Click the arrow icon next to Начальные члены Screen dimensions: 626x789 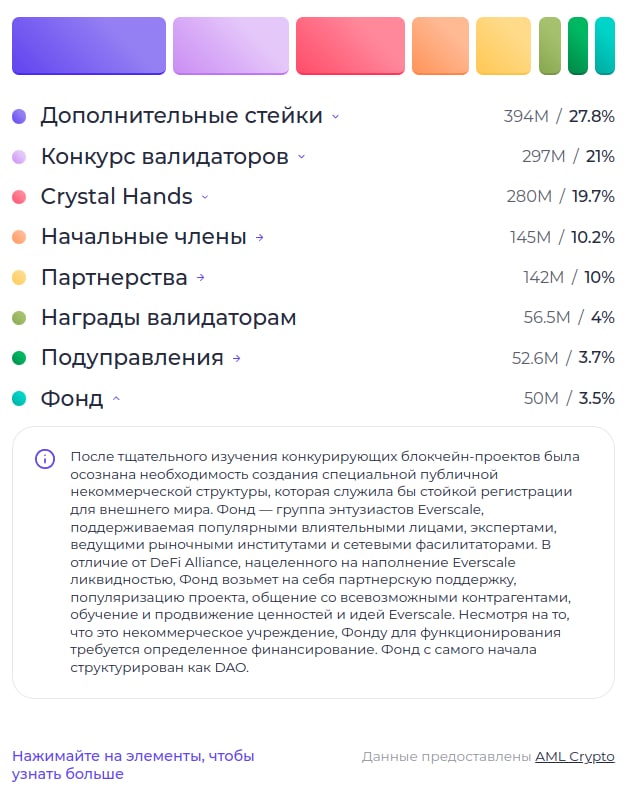coord(260,237)
